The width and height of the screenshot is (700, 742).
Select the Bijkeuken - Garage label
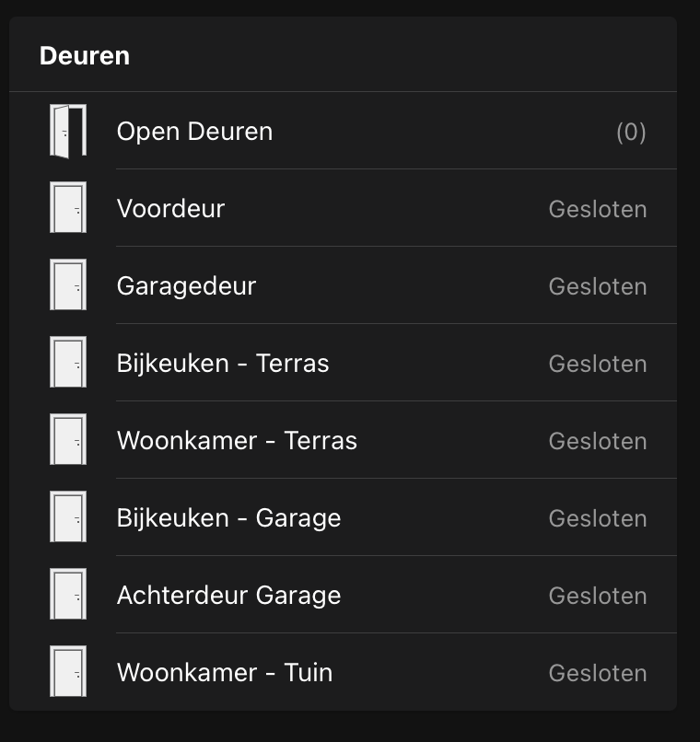[x=228, y=518]
